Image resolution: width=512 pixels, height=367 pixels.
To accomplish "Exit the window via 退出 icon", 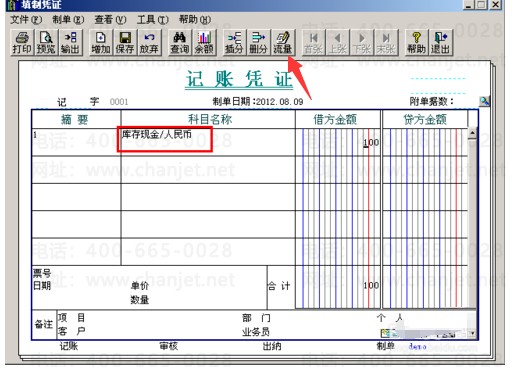I will tap(441, 43).
